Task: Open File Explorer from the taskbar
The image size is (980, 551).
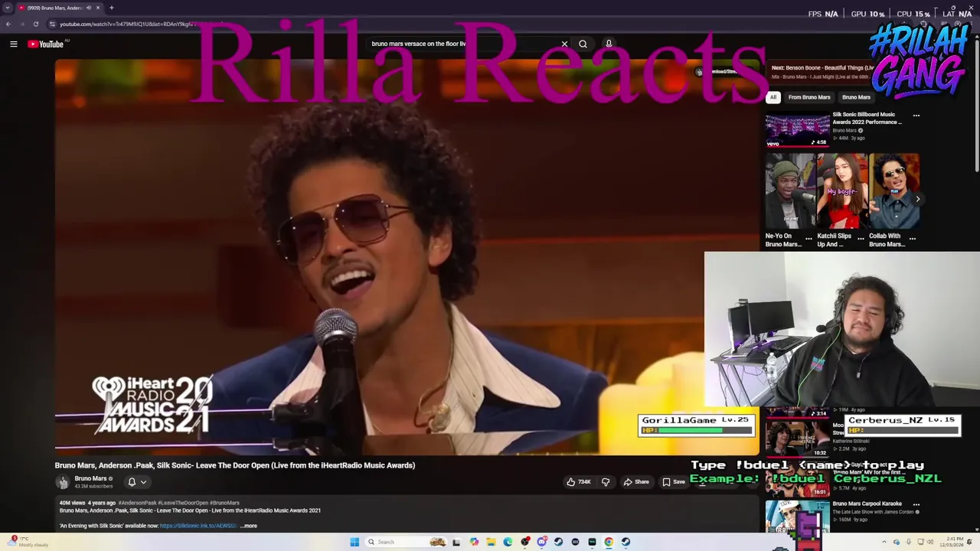Action: (491, 542)
